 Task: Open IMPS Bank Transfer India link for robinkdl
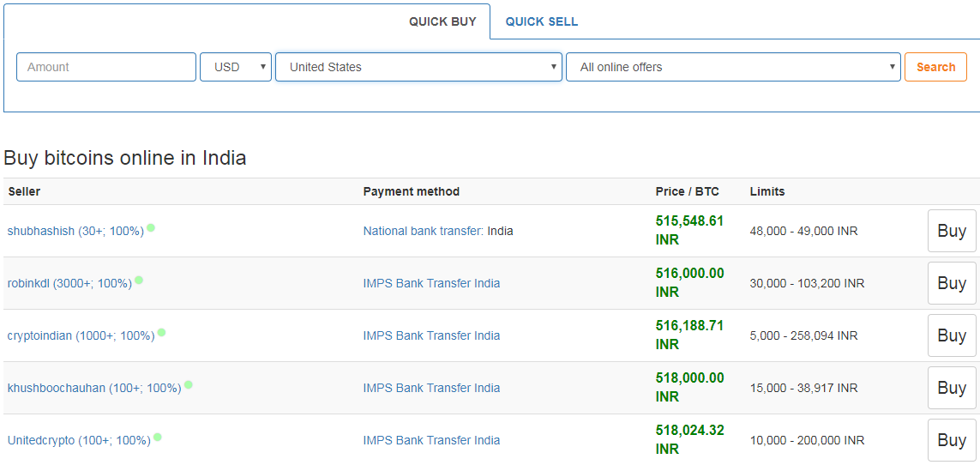pyautogui.click(x=431, y=283)
